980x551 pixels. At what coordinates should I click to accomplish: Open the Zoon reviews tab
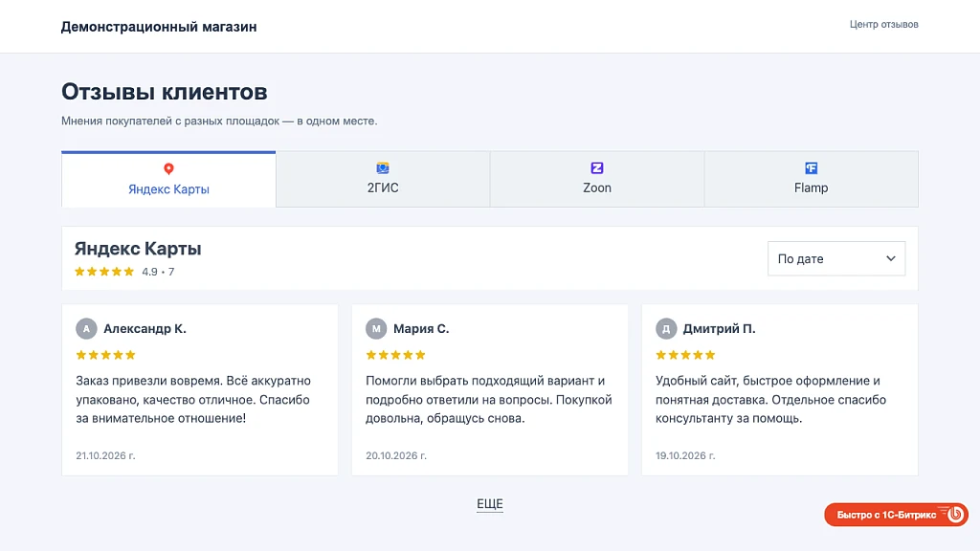click(597, 179)
